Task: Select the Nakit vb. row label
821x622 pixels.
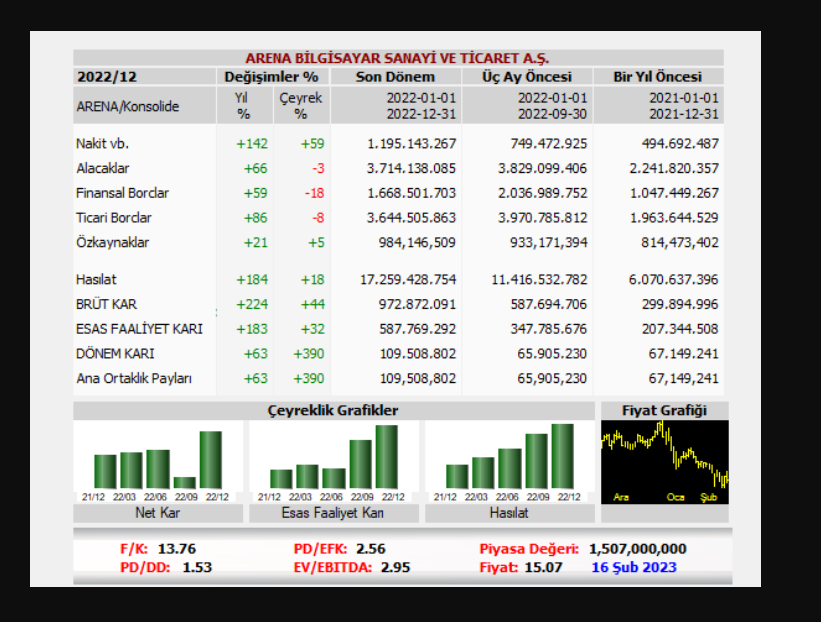Action: pyautogui.click(x=102, y=143)
